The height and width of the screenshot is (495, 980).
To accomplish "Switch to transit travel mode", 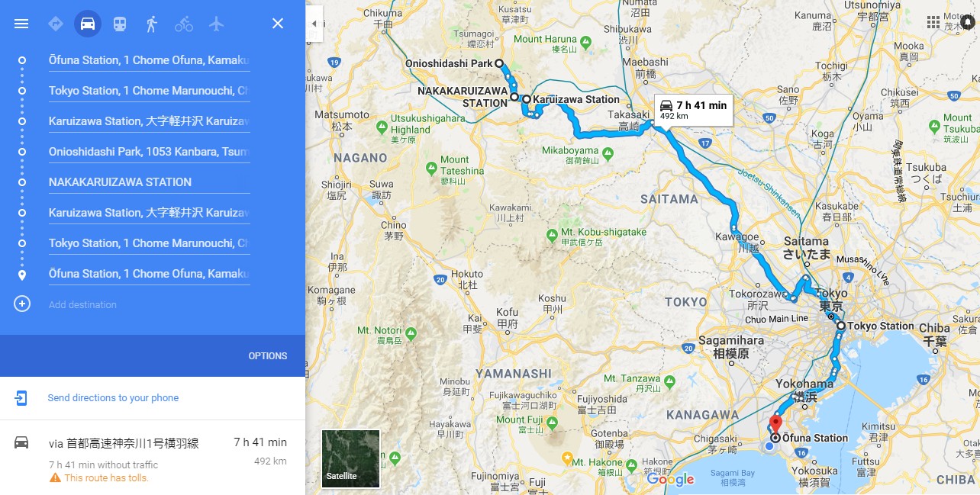I will click(120, 24).
